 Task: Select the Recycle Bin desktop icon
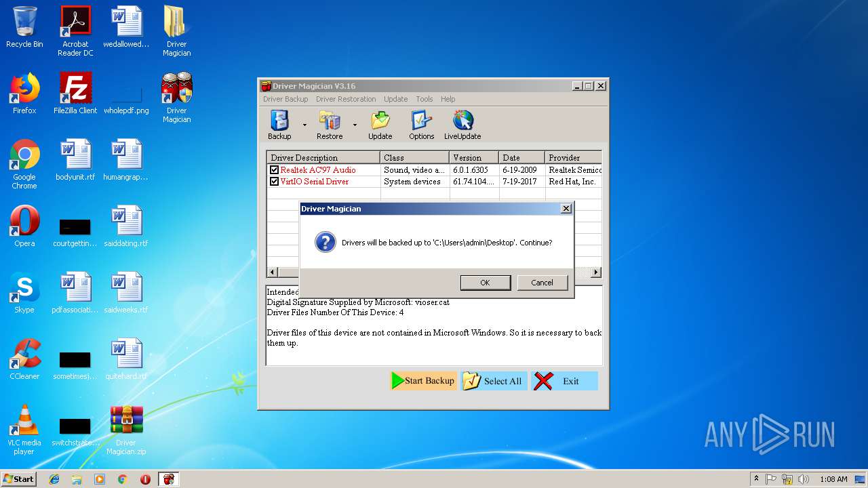click(24, 27)
